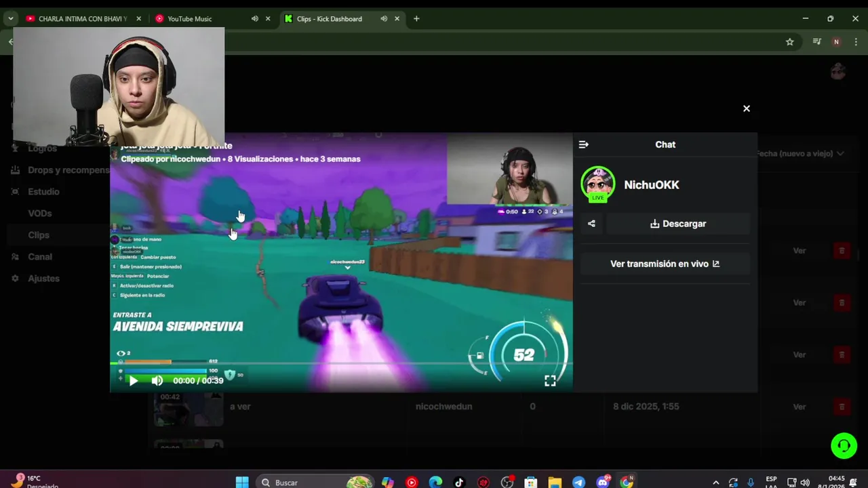Mute audio on the Kick Dashboard tab
This screenshot has width=868, height=488.
pos(384,19)
